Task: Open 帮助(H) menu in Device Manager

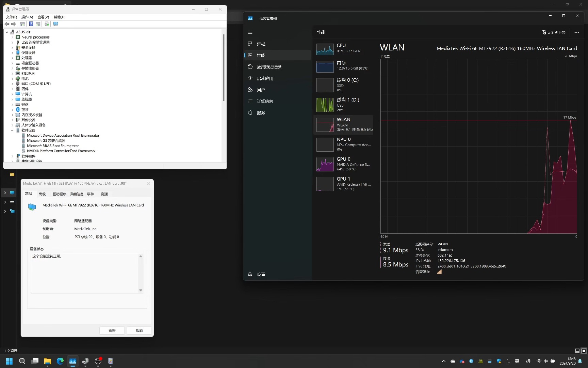Action: (60, 17)
